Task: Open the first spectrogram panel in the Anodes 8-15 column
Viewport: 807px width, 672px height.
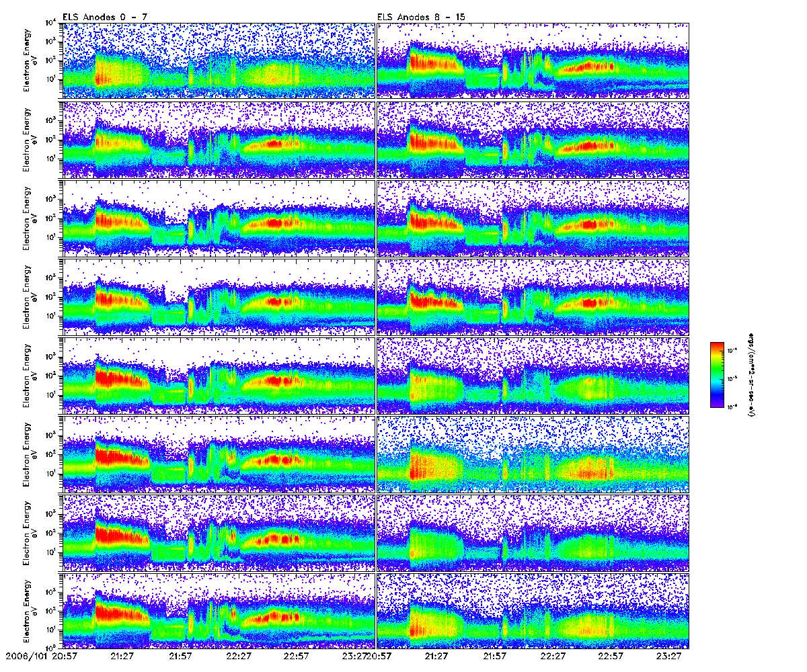Action: tap(533, 61)
